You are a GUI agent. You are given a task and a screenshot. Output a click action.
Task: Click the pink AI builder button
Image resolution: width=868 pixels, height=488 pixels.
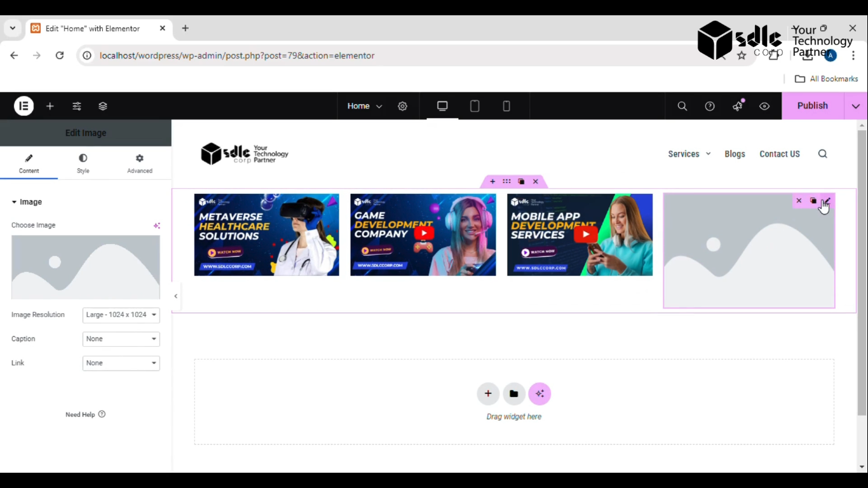540,394
